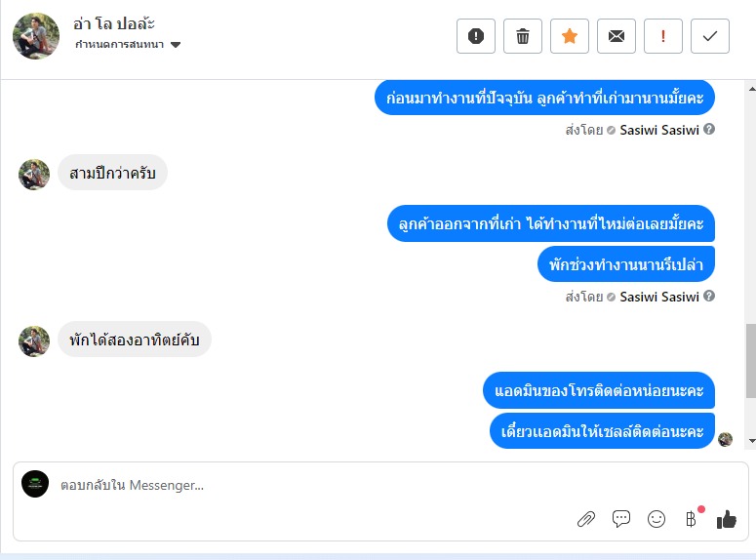Attach a file with paperclip icon

[586, 519]
